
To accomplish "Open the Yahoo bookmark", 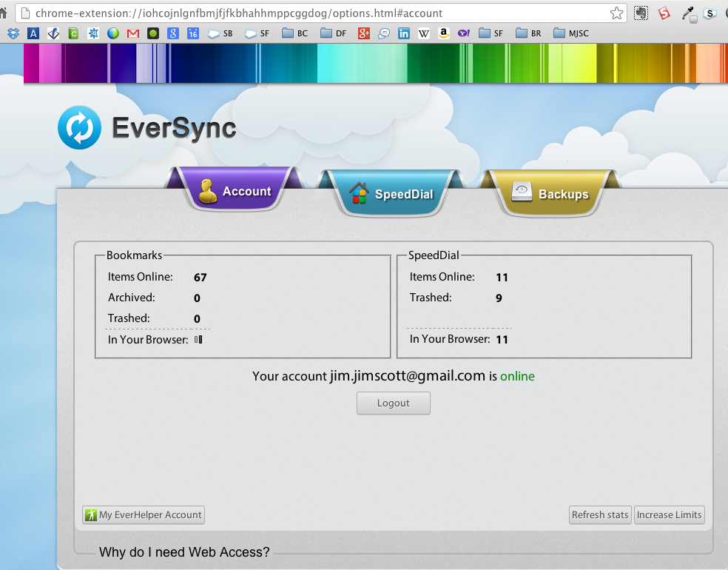I will pyautogui.click(x=464, y=33).
